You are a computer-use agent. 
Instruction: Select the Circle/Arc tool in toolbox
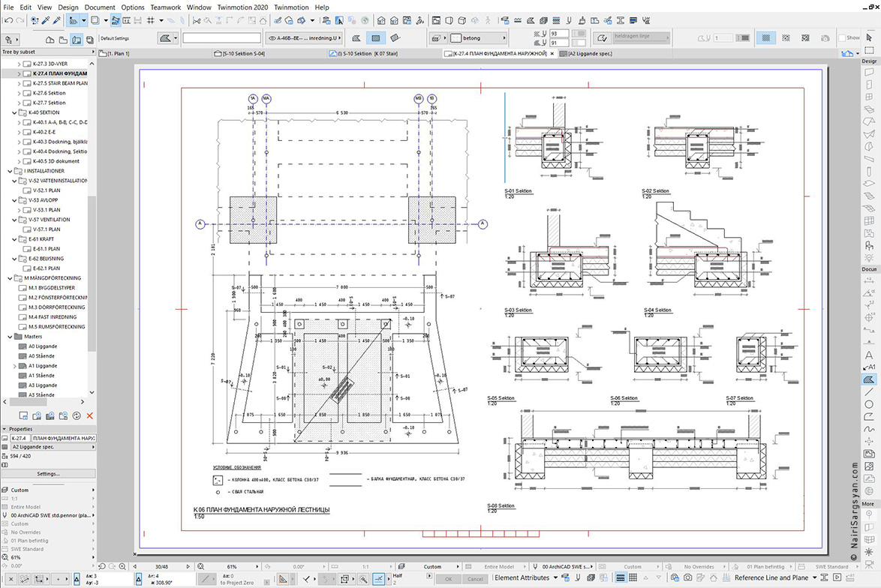(x=869, y=404)
